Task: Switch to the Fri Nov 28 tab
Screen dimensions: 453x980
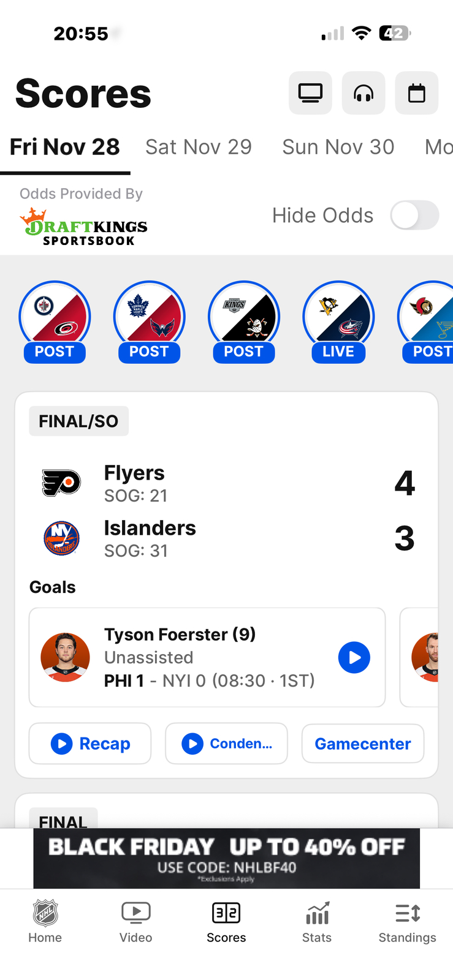Action: [x=65, y=147]
